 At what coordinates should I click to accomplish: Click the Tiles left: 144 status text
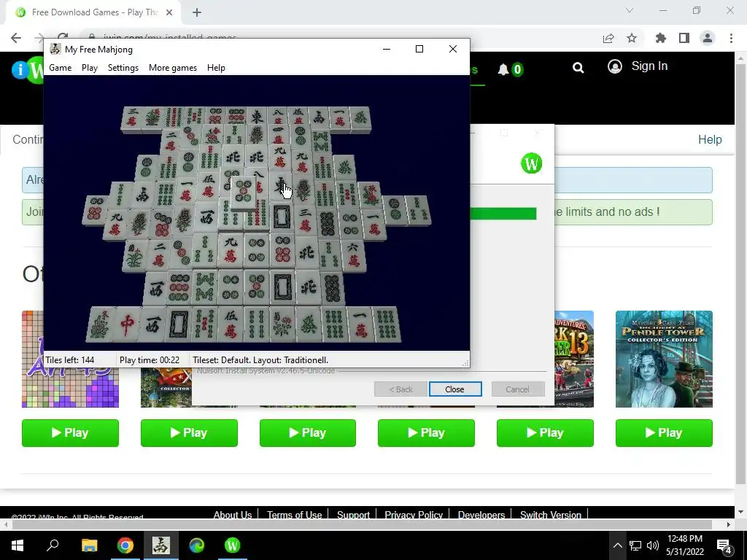[69, 360]
